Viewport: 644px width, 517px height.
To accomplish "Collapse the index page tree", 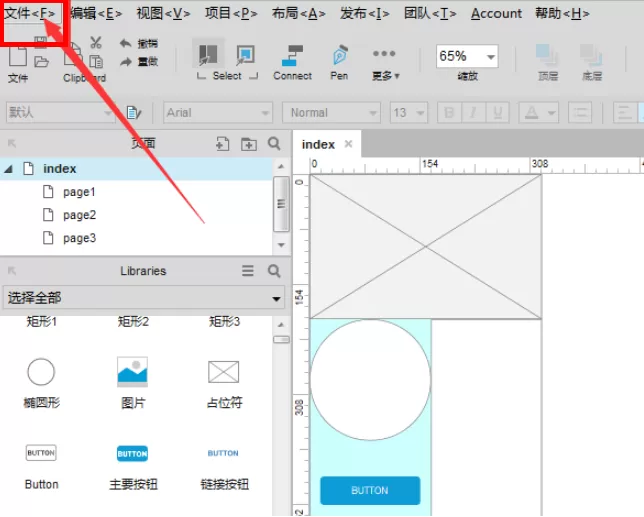I will 9,169.
